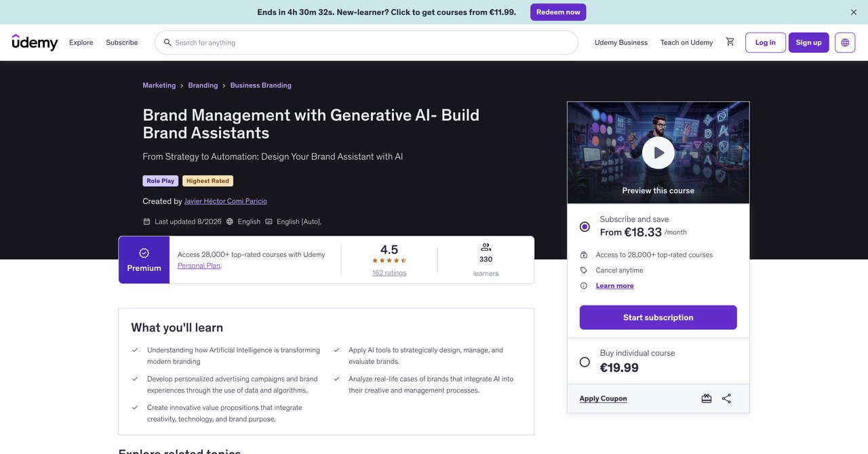This screenshot has height=454, width=868.
Task: Click the Cancel anytime text
Action: [x=620, y=270]
